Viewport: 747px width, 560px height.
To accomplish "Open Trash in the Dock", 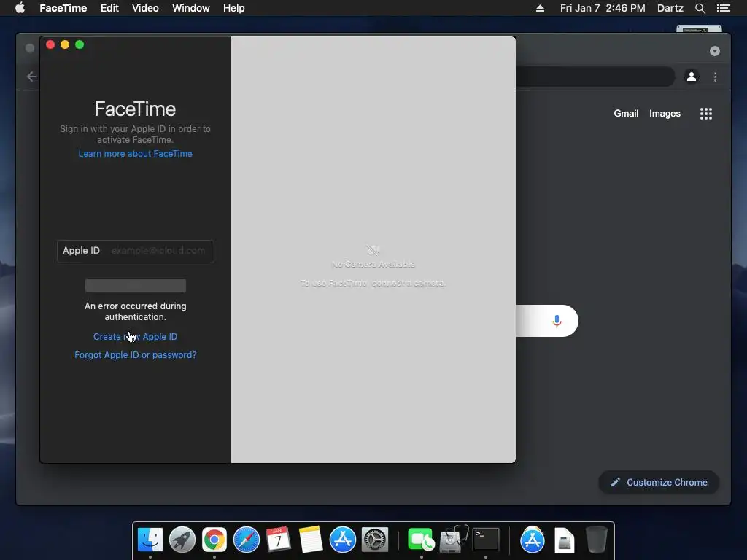I will pyautogui.click(x=596, y=540).
